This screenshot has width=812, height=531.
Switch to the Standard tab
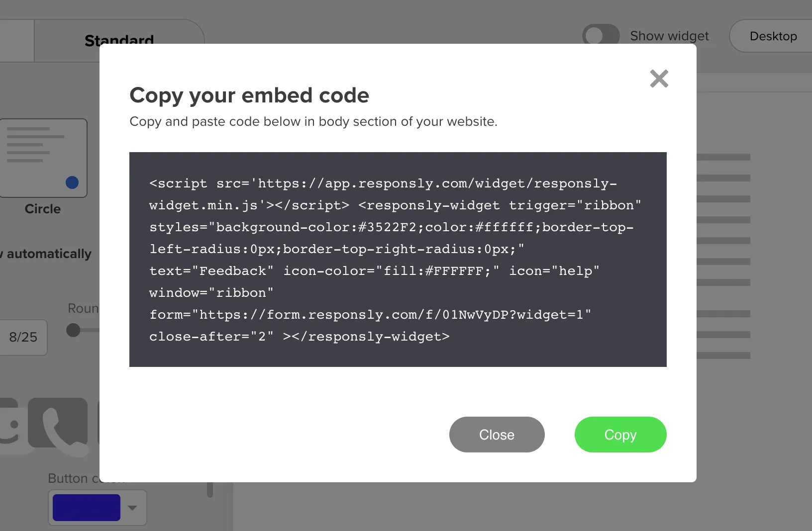coord(119,40)
